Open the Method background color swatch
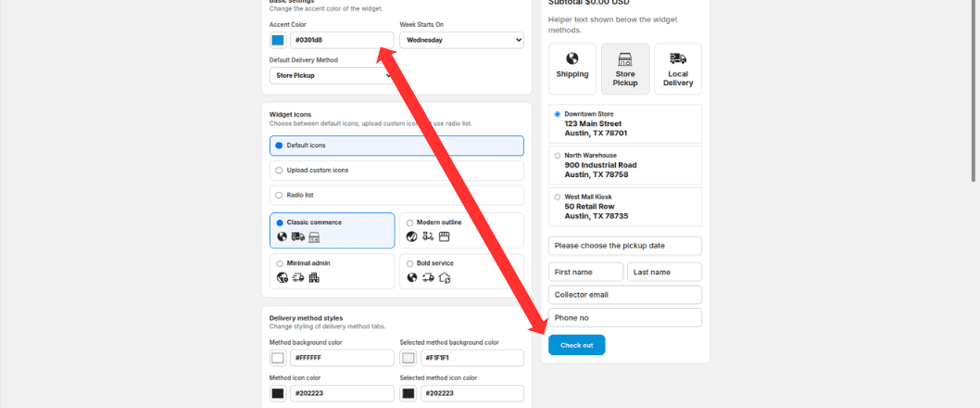980x408 pixels. tap(278, 358)
